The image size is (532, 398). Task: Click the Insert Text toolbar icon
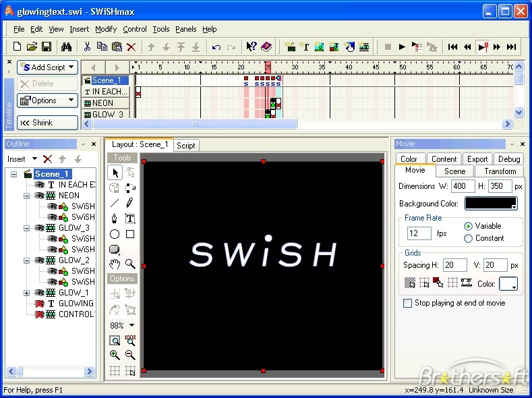coord(304,47)
